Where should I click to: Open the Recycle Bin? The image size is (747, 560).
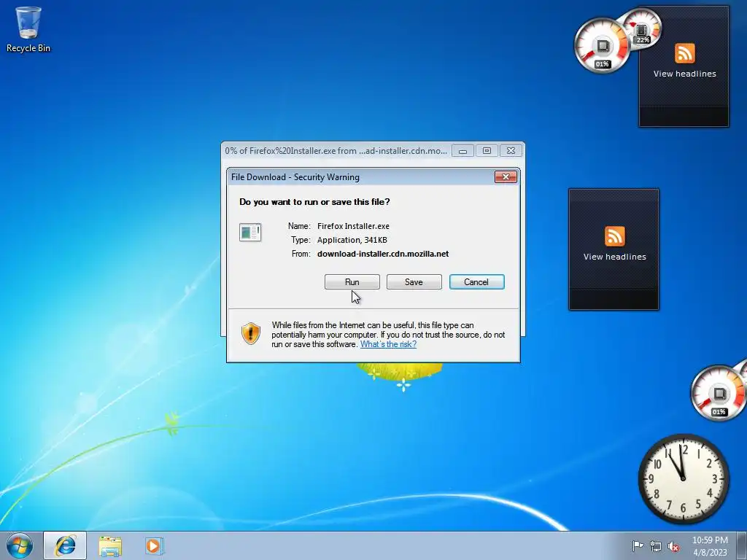click(28, 29)
